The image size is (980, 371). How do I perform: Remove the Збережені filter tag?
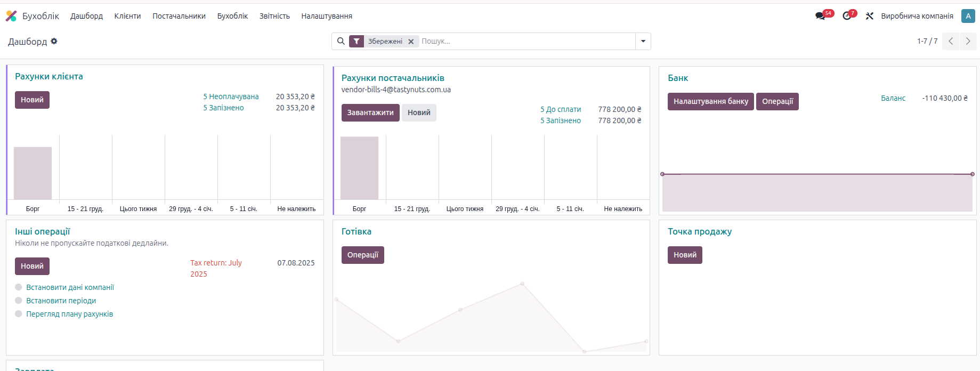[411, 42]
